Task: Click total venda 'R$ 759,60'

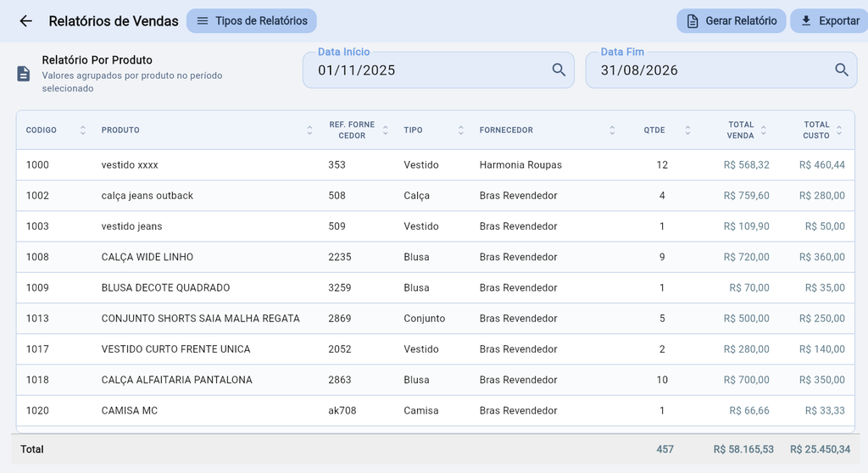Action: point(746,196)
